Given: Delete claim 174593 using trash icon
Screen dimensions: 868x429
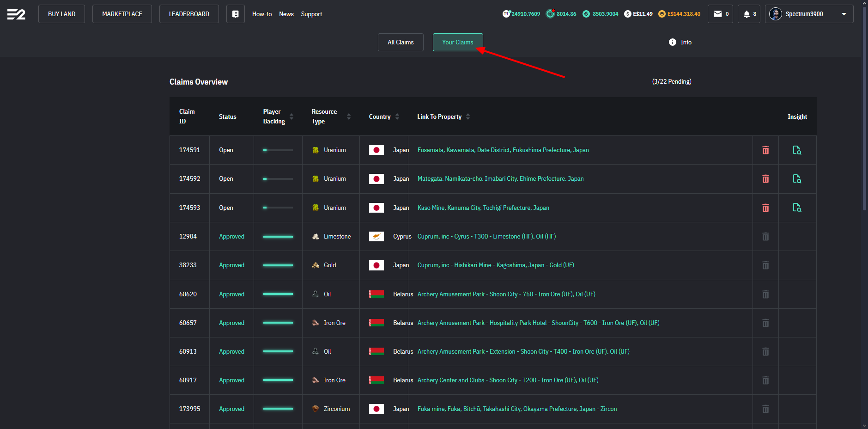Looking at the screenshot, I should click(x=765, y=208).
